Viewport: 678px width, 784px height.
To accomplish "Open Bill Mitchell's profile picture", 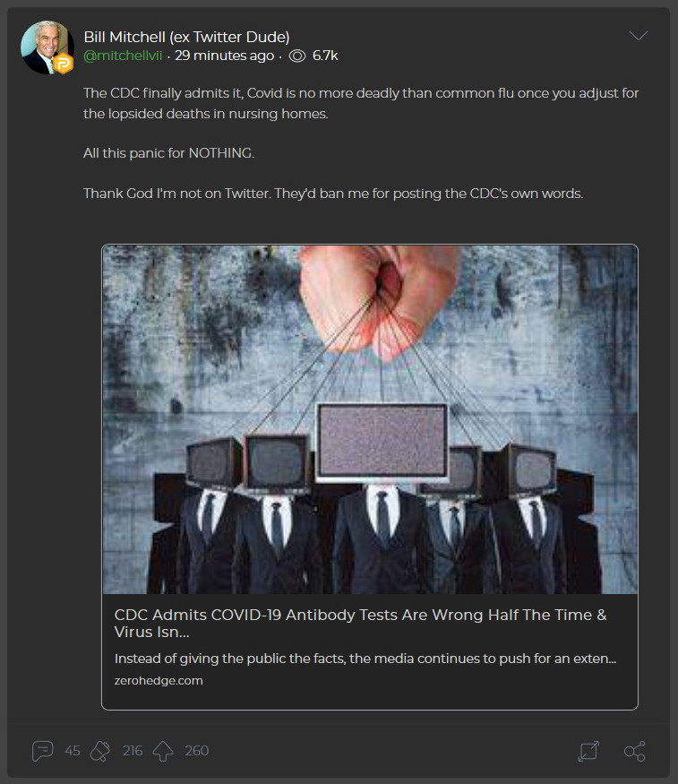I will tap(47, 47).
